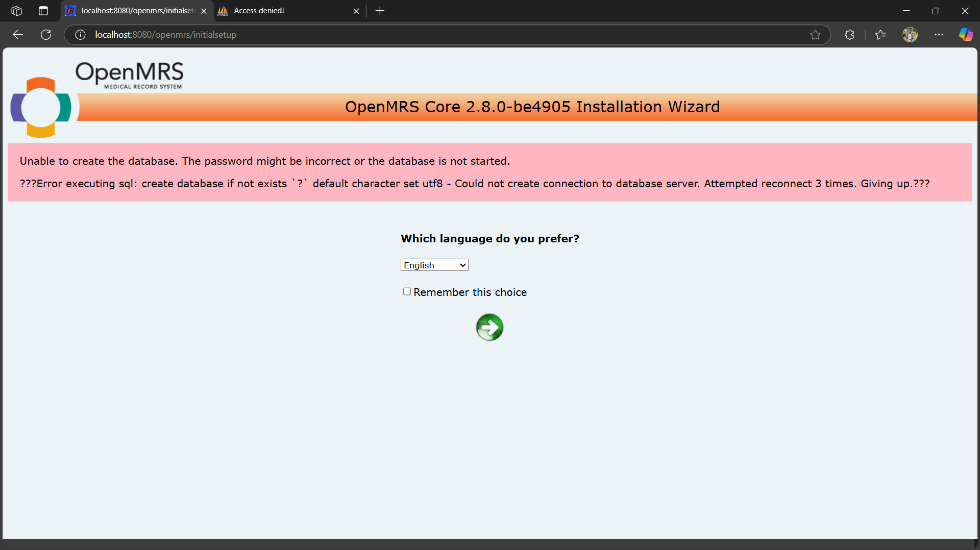Close the localhost openmrs tab
Screen dimensions: 980x550
pyautogui.click(x=204, y=11)
